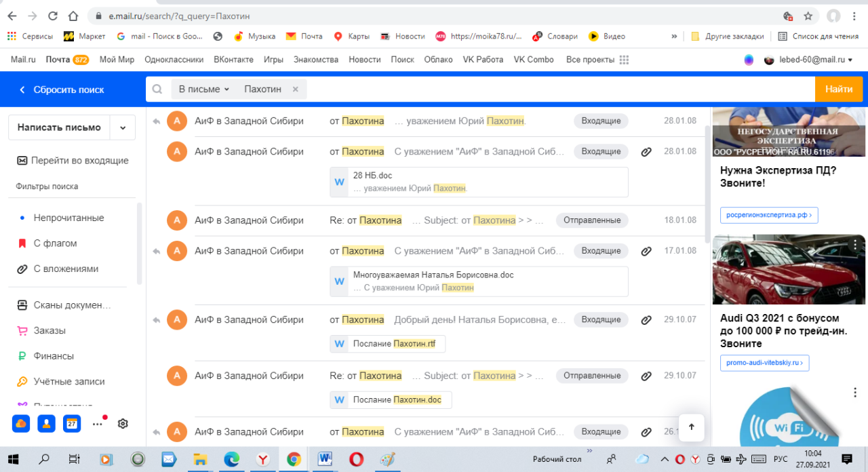Click the magnifier icon in the mail search field

point(157,89)
